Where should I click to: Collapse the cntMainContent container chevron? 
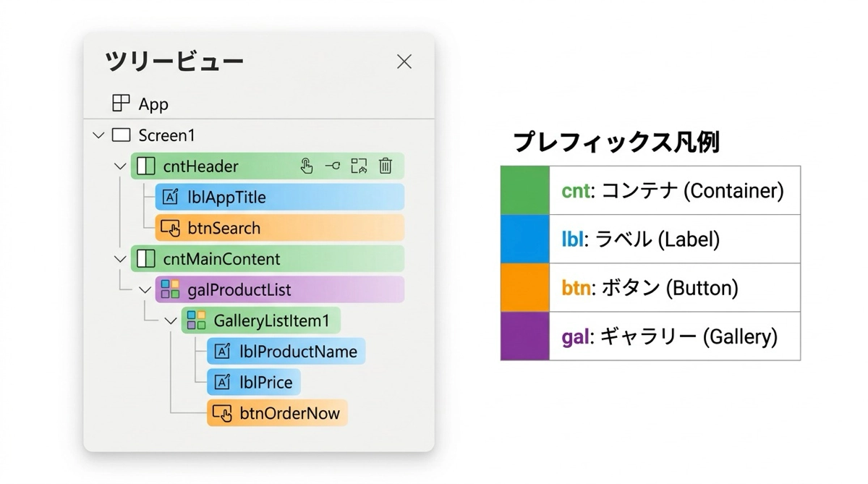point(120,258)
